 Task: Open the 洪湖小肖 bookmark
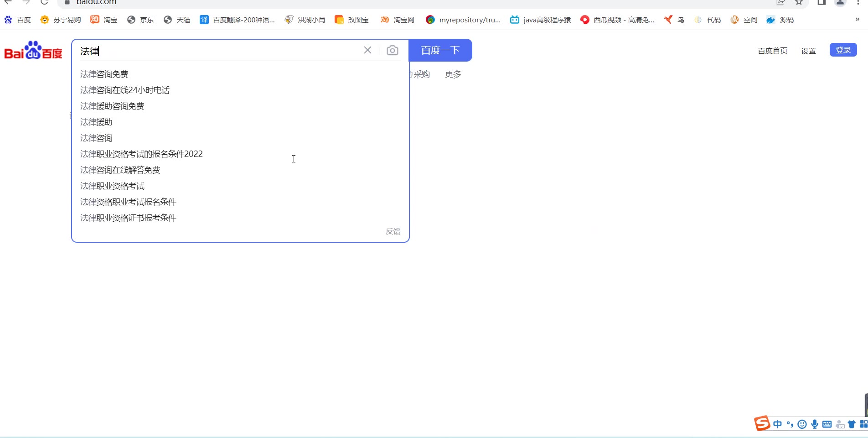305,20
